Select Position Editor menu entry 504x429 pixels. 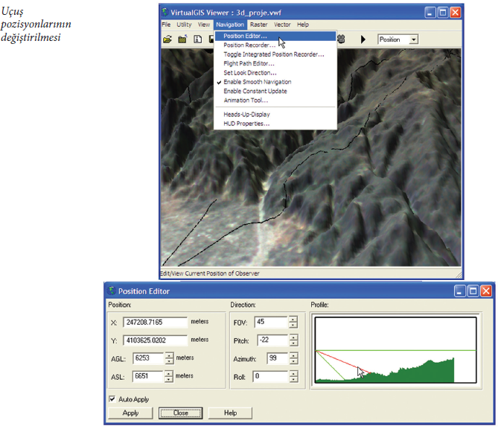pyautogui.click(x=245, y=36)
